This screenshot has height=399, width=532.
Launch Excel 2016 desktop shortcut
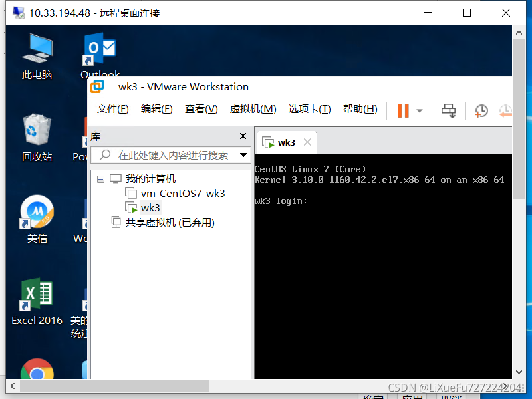[x=37, y=301]
